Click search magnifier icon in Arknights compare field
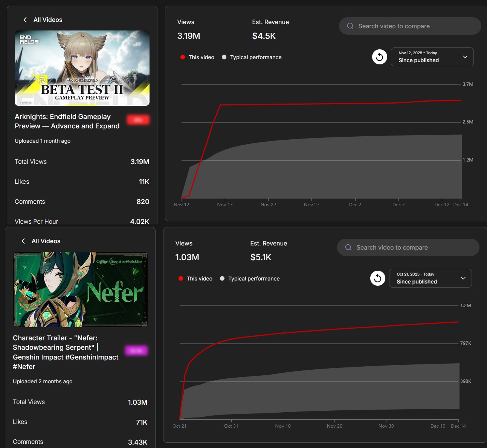 coord(350,26)
